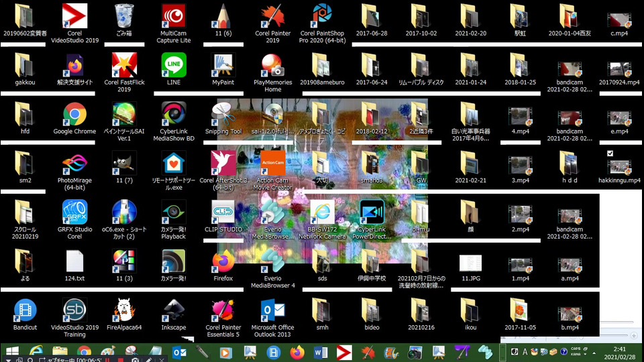This screenshot has height=362, width=644.
Task: Open Corel VideoStudio 2019 desktop shortcut
Action: click(x=74, y=23)
